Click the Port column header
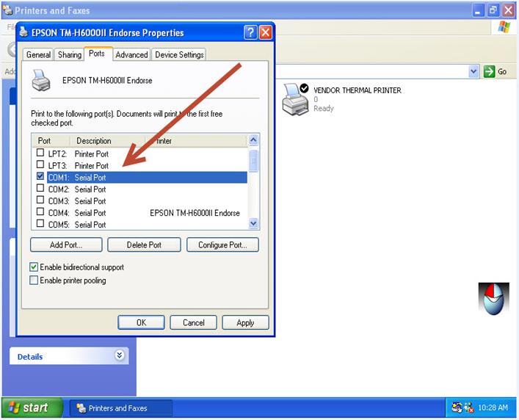519x420 pixels. [51, 141]
